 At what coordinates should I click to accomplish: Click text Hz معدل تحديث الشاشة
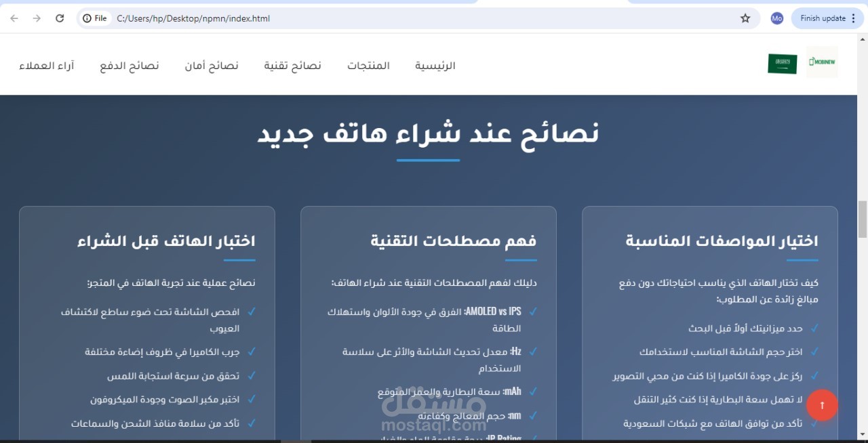tap(432, 360)
